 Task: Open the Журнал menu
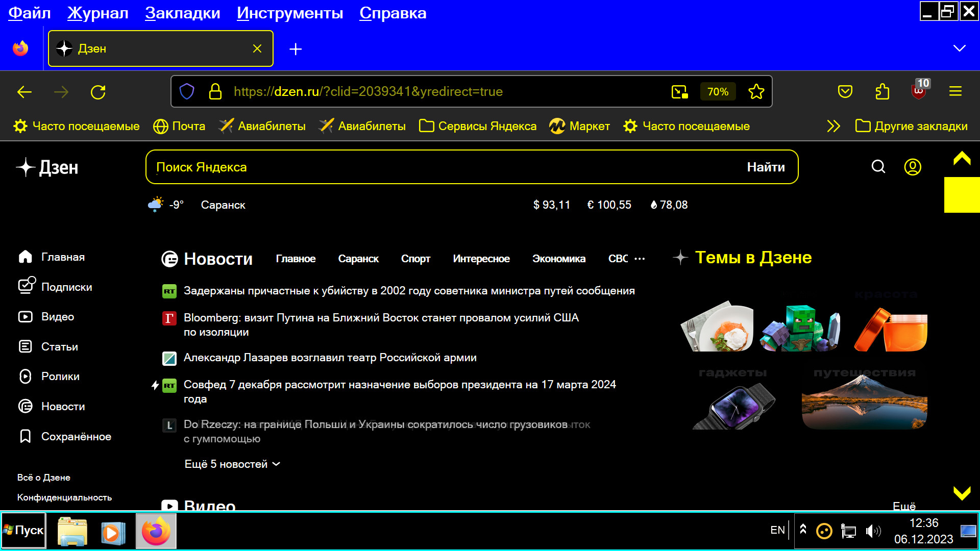[98, 13]
